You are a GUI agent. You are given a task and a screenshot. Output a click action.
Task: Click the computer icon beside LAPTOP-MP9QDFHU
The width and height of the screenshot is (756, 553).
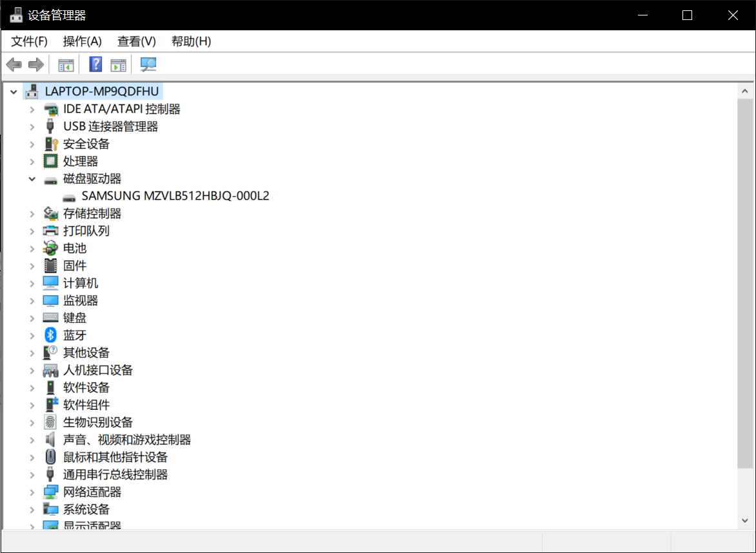point(32,91)
